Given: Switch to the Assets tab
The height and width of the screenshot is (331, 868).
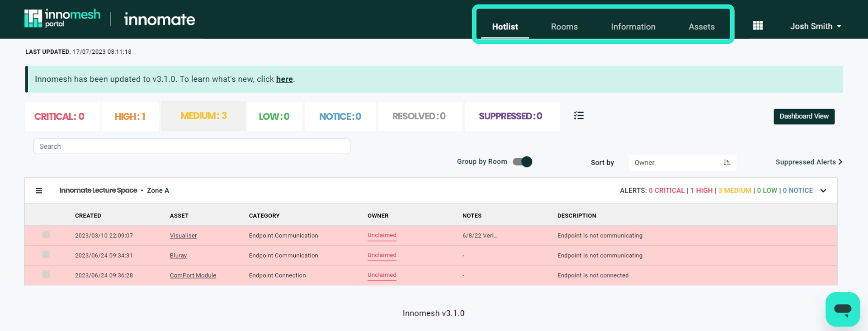Looking at the screenshot, I should [x=702, y=27].
